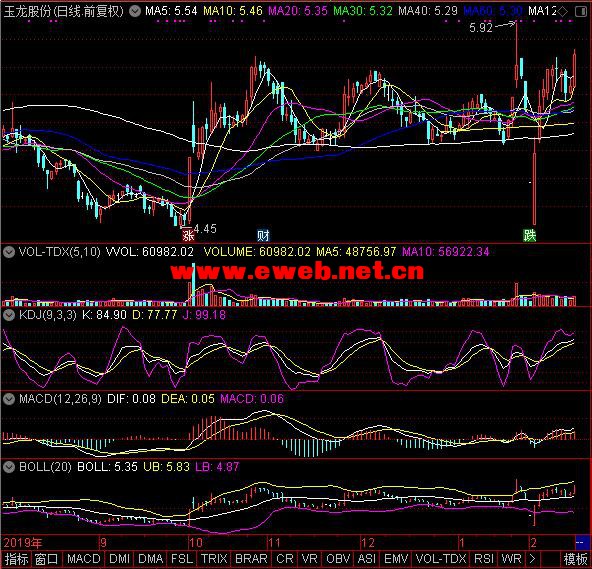Open the 模板 template button
The image size is (592, 569).
(x=575, y=559)
